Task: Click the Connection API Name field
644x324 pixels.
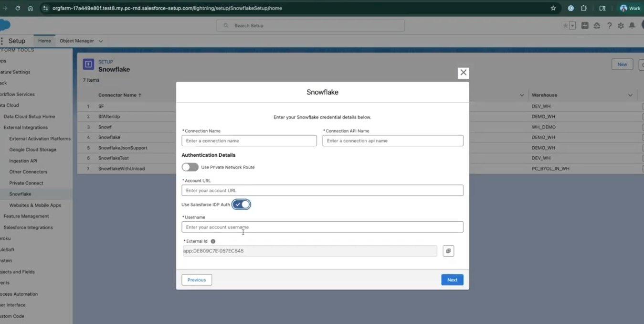Action: coord(393,140)
